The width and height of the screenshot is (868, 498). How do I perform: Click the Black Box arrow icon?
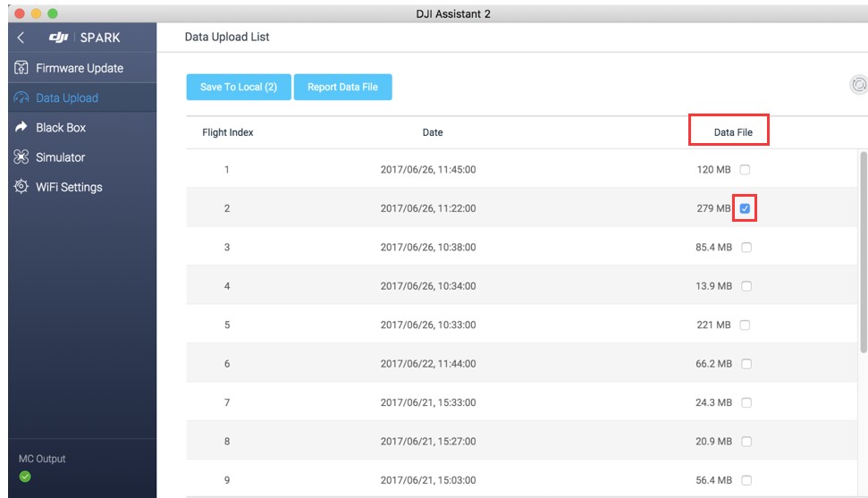pos(21,127)
